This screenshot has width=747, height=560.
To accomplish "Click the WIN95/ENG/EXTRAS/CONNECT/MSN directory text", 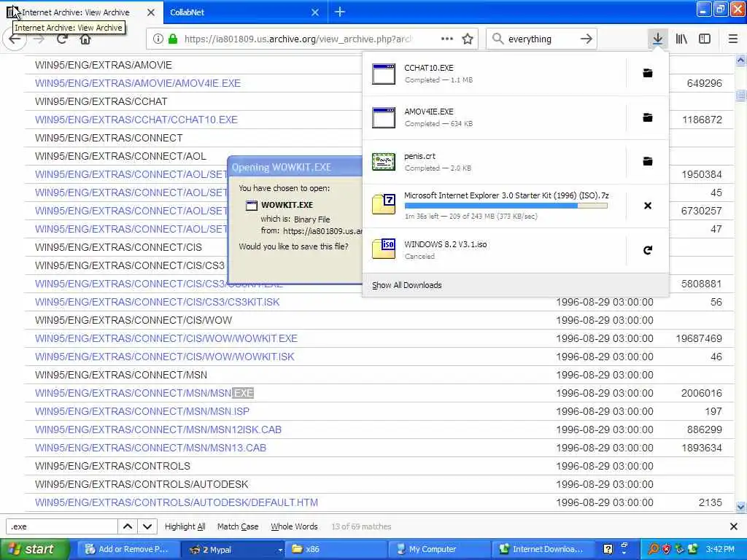I will point(121,376).
